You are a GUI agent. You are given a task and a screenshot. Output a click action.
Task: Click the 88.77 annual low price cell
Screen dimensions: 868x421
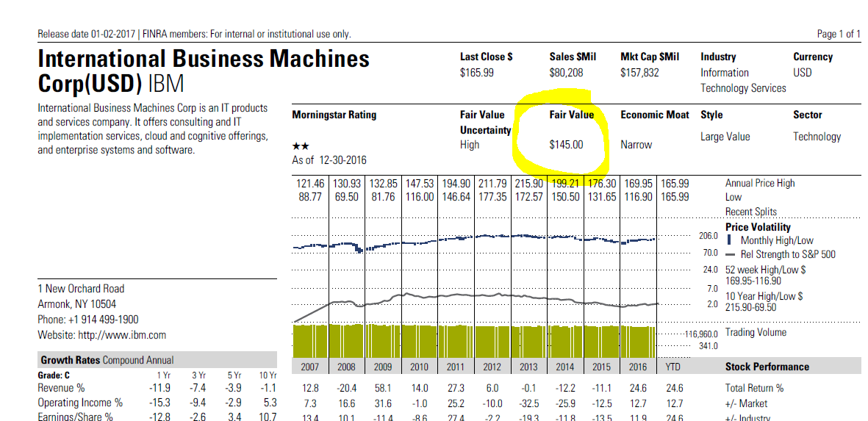pyautogui.click(x=312, y=197)
